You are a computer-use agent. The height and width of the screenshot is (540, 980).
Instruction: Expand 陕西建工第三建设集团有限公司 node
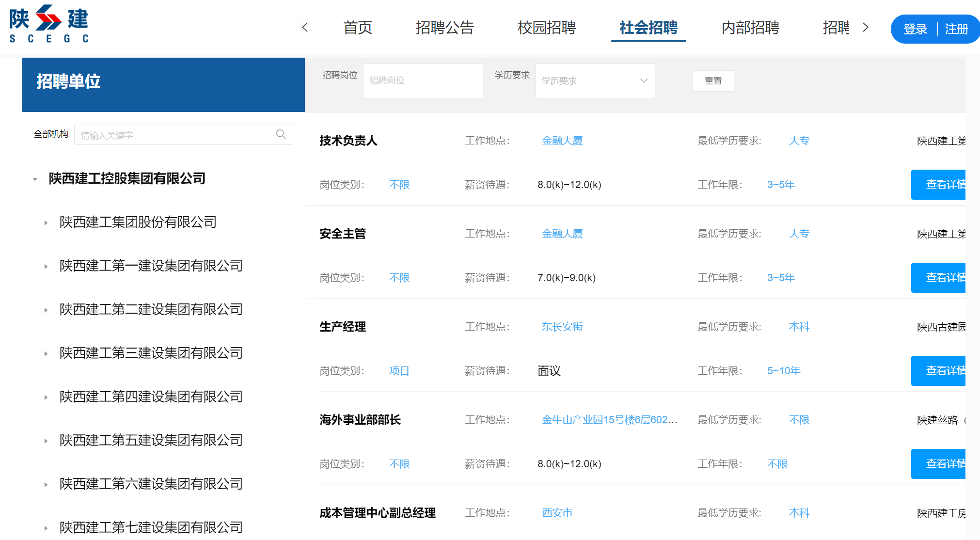pyautogui.click(x=46, y=354)
